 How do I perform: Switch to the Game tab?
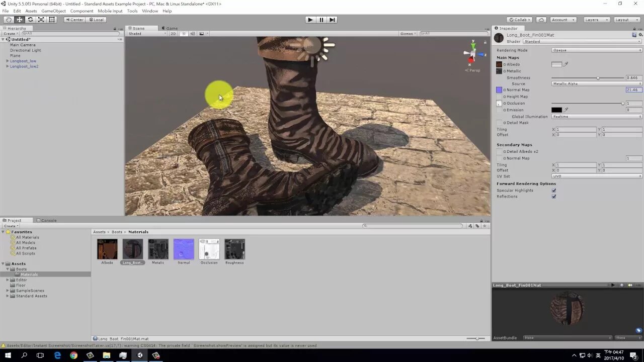tap(170, 28)
